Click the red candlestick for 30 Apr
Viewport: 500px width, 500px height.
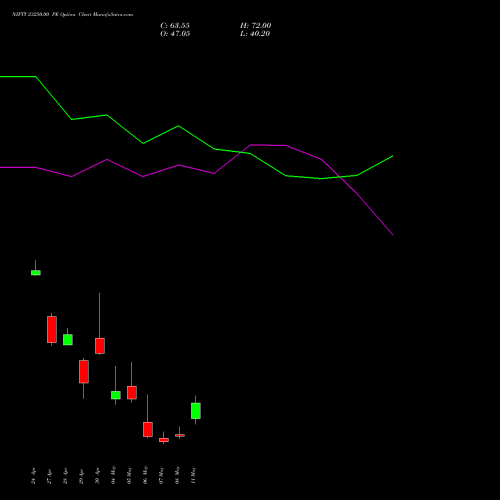(x=100, y=346)
